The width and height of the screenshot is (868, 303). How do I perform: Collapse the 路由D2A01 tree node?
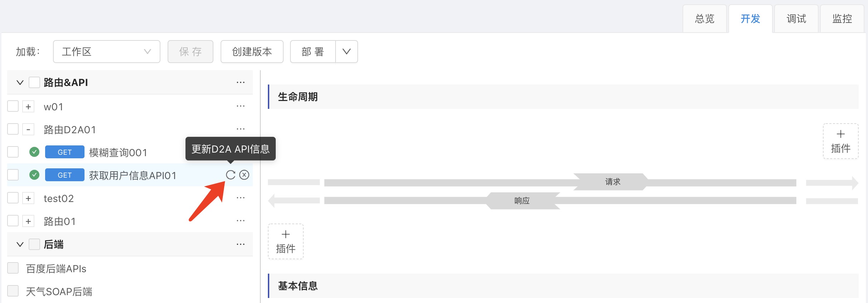point(28,129)
